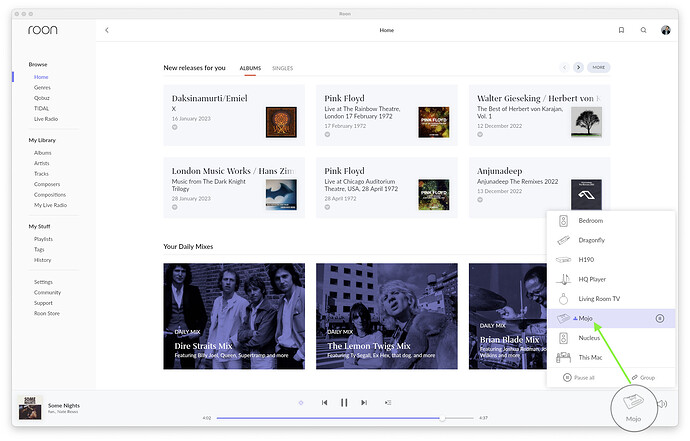Select the This Mac zone
690x441 pixels.
tap(611, 357)
